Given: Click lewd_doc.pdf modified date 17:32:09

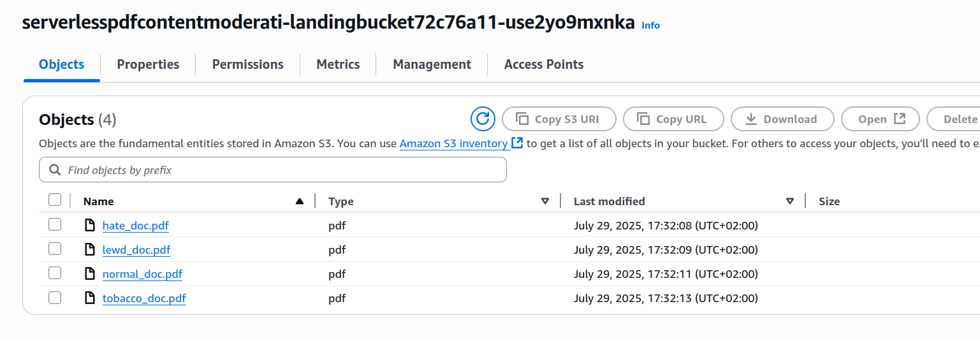Looking at the screenshot, I should click(666, 250).
